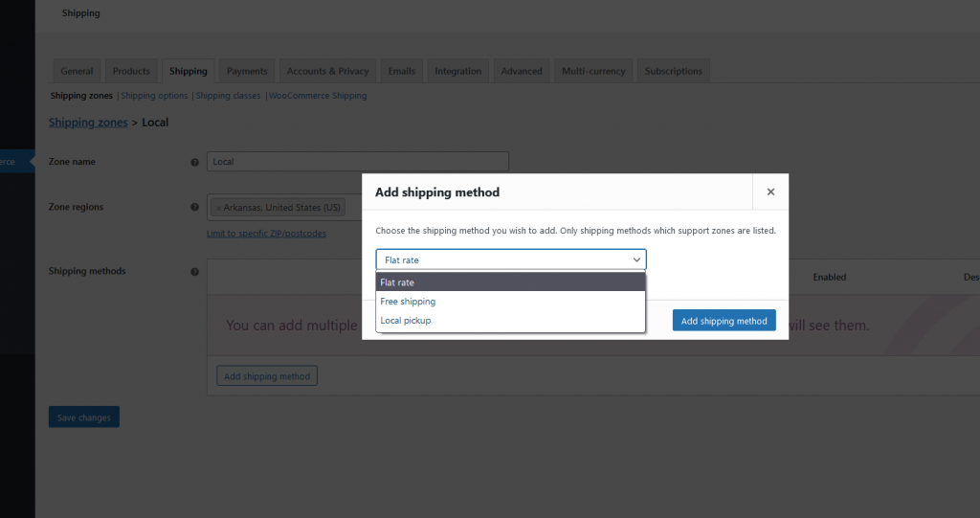Open the Payments tab
The height and width of the screenshot is (518, 980).
[247, 71]
